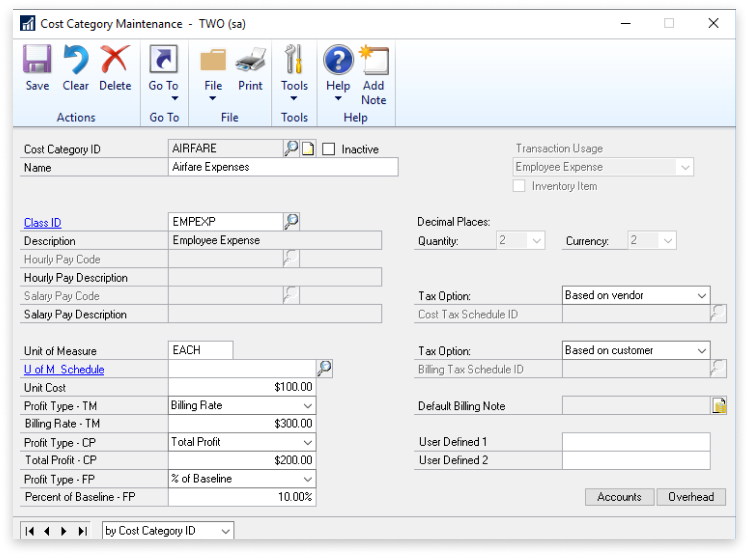The height and width of the screenshot is (556, 749).
Task: Expand the Quantity decimal places dropdown
Action: coord(536,240)
